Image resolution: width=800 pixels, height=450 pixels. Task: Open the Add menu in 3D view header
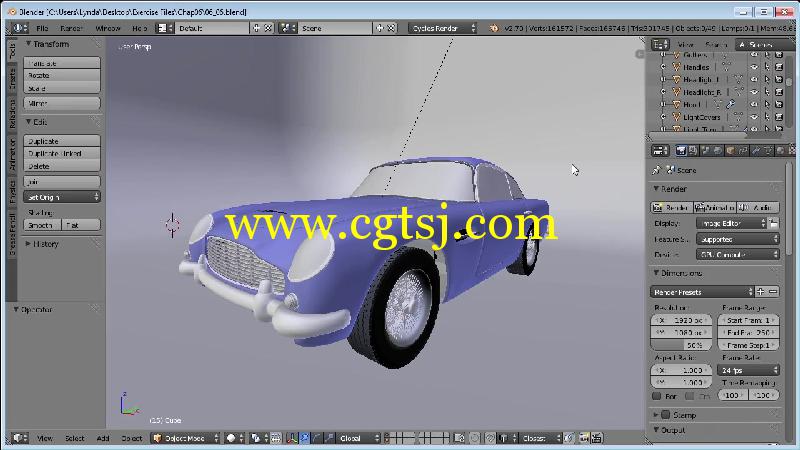pos(103,438)
